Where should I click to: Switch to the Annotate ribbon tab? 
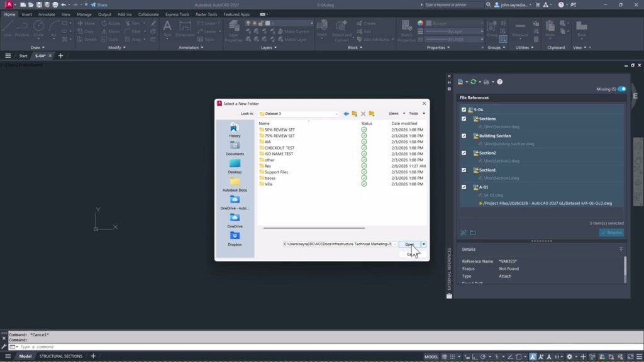click(x=47, y=14)
